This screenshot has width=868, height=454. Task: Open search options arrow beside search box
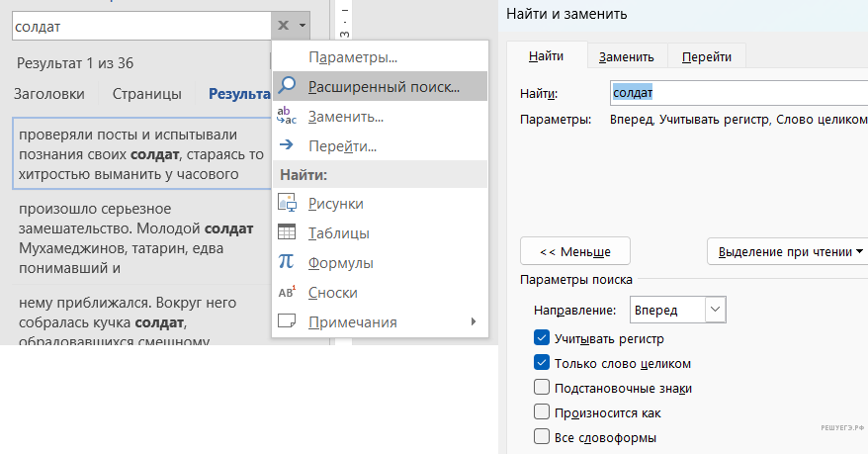(x=303, y=26)
